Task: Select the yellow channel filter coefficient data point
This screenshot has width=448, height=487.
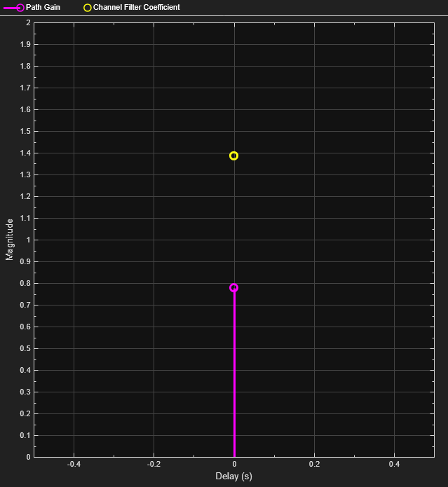Action: (x=234, y=156)
